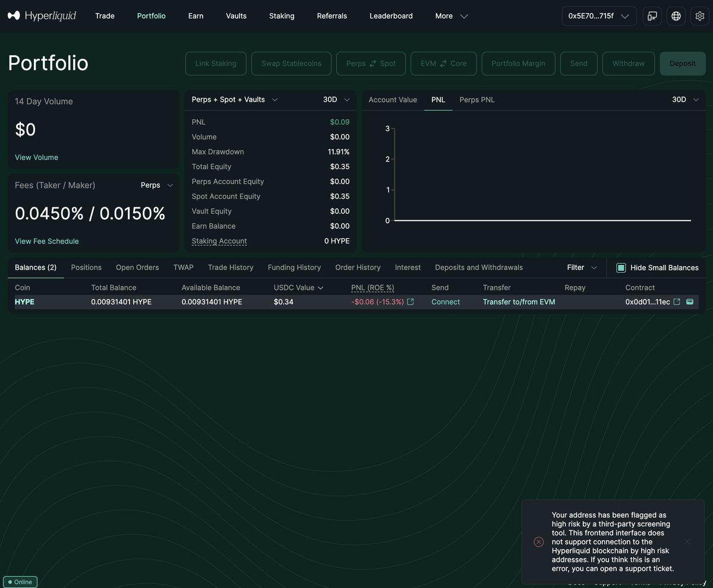Open the Open Orders tab

pyautogui.click(x=137, y=268)
